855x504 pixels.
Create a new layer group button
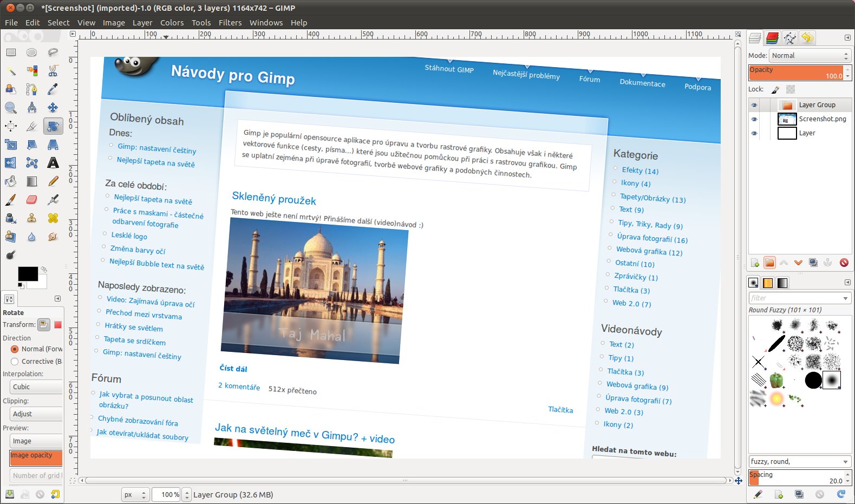point(769,263)
